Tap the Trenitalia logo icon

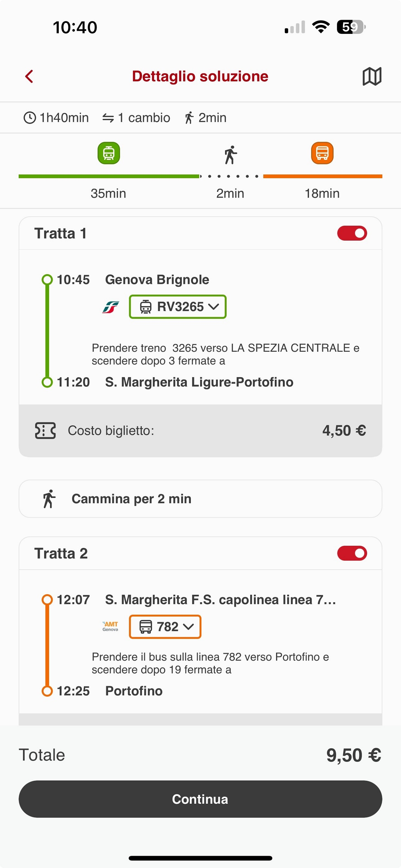(x=110, y=307)
